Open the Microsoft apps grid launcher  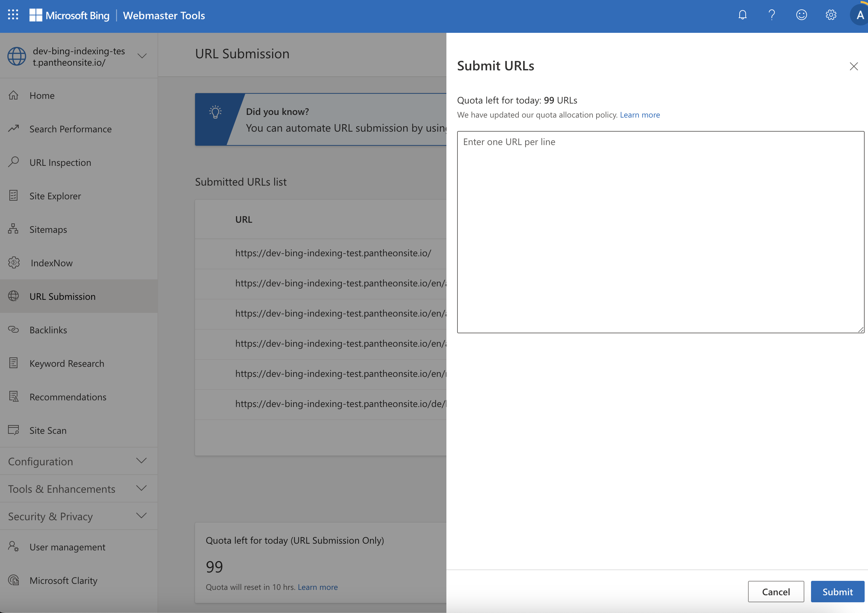click(x=12, y=15)
